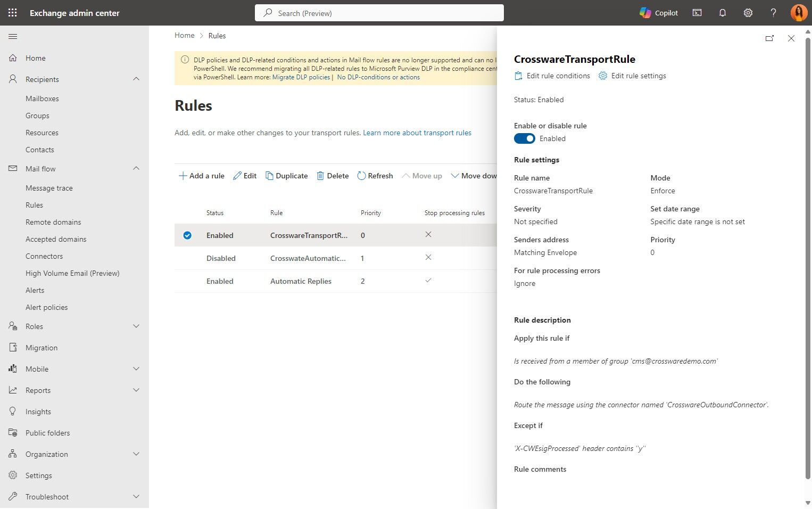Collapse the Mail flow section

tap(136, 169)
